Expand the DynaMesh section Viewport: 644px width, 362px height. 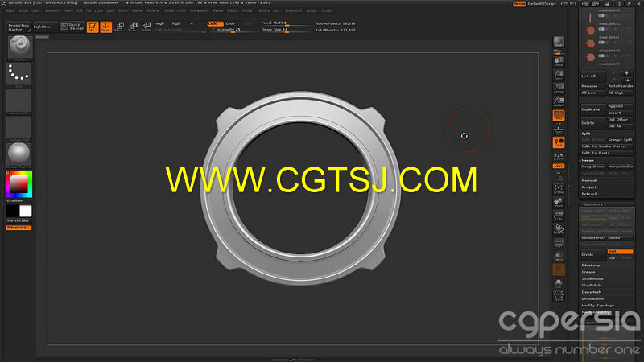(x=592, y=292)
